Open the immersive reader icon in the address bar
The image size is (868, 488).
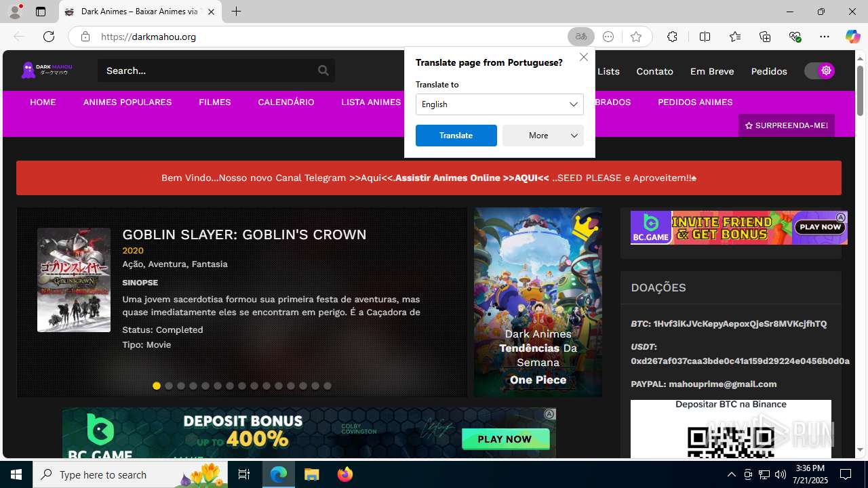click(x=608, y=37)
